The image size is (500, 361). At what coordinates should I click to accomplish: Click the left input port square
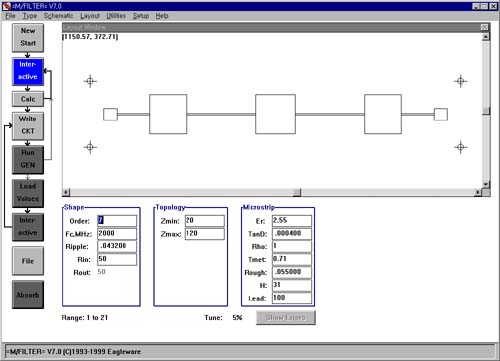pos(110,114)
